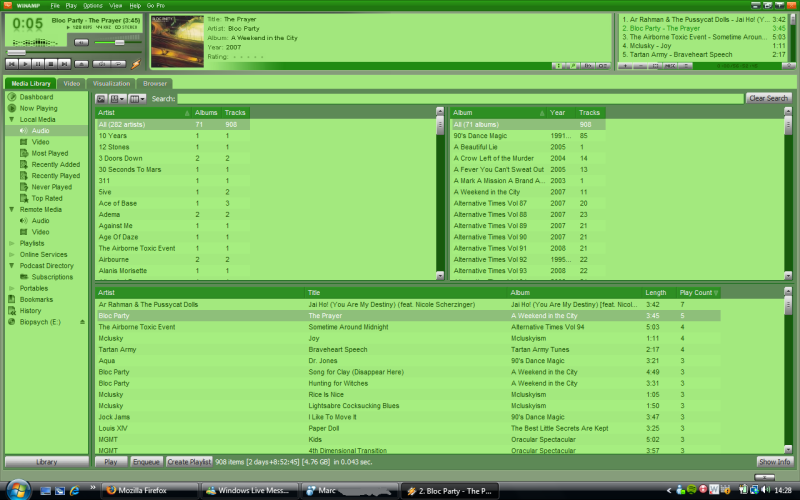Collapse the Local Media tree node
The image size is (800, 500).
tap(11, 119)
